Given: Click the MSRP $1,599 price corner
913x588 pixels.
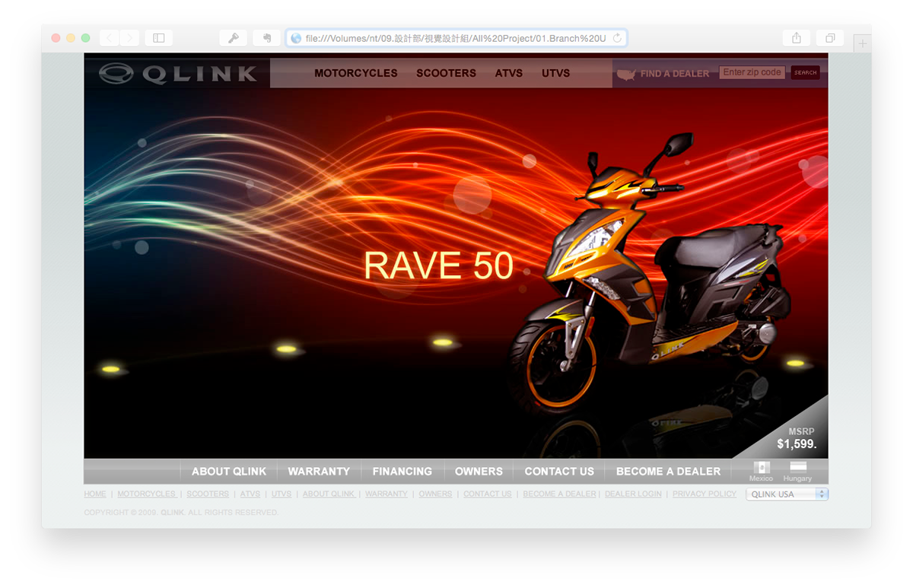Looking at the screenshot, I should (x=797, y=438).
